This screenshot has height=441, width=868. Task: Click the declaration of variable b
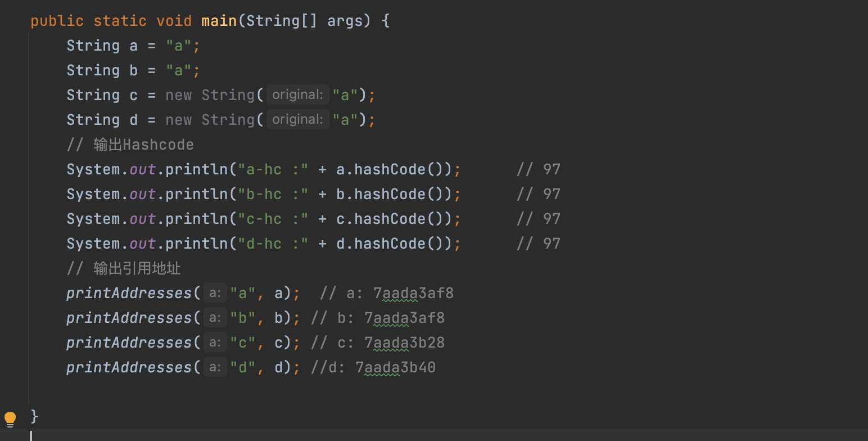pyautogui.click(x=133, y=70)
